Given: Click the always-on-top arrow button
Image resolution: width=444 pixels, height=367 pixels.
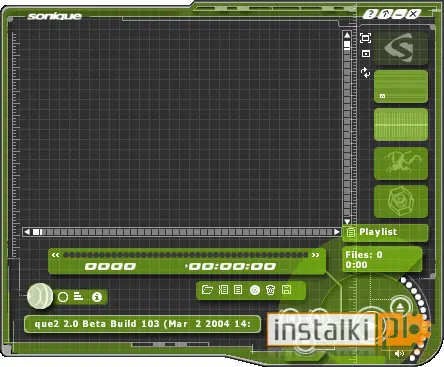Looking at the screenshot, I should (x=386, y=14).
